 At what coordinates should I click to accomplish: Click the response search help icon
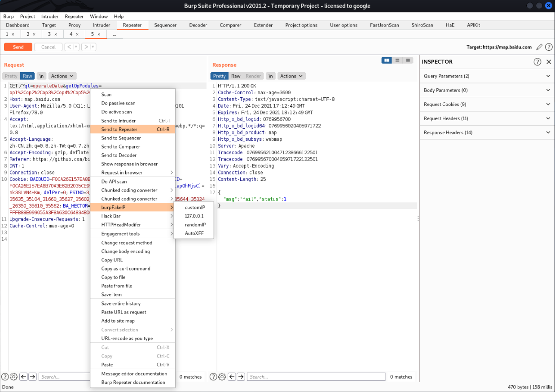(213, 377)
